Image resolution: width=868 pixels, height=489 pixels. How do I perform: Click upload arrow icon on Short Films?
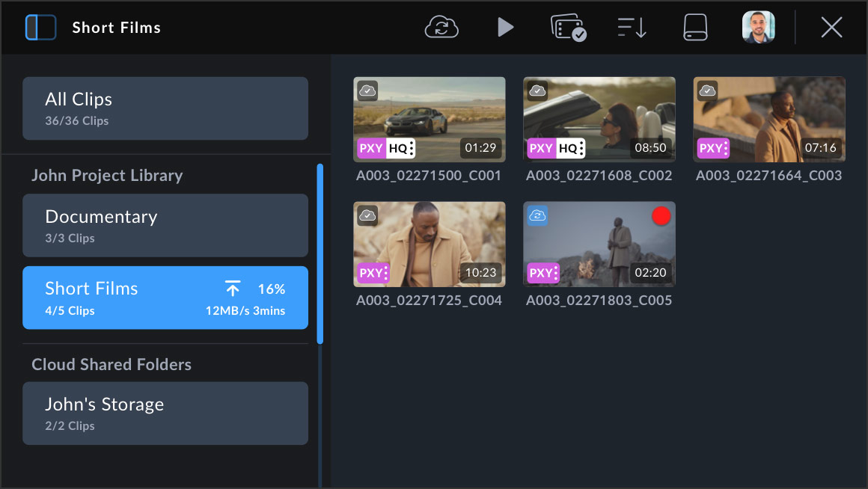pos(233,289)
